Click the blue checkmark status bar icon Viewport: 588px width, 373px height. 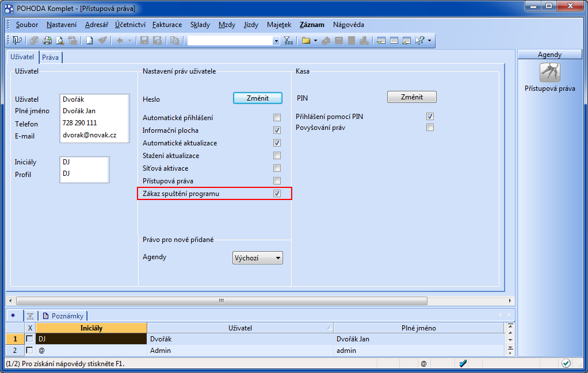463,363
